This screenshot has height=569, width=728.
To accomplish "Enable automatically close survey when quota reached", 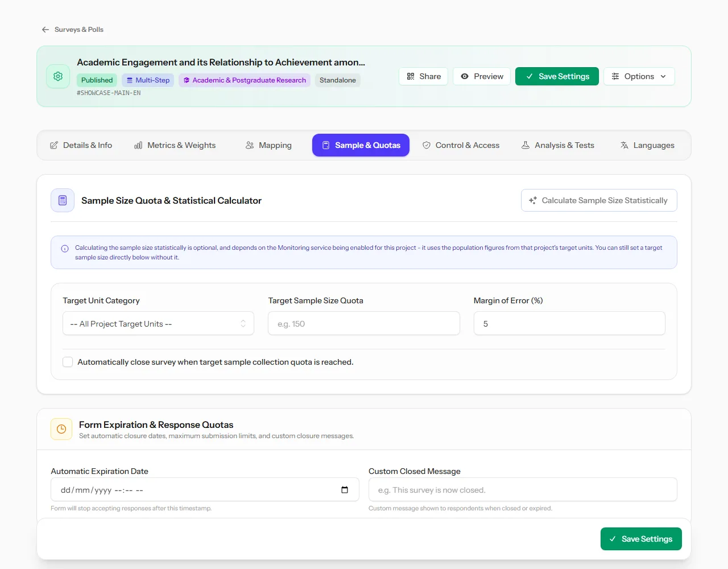I will coord(68,362).
